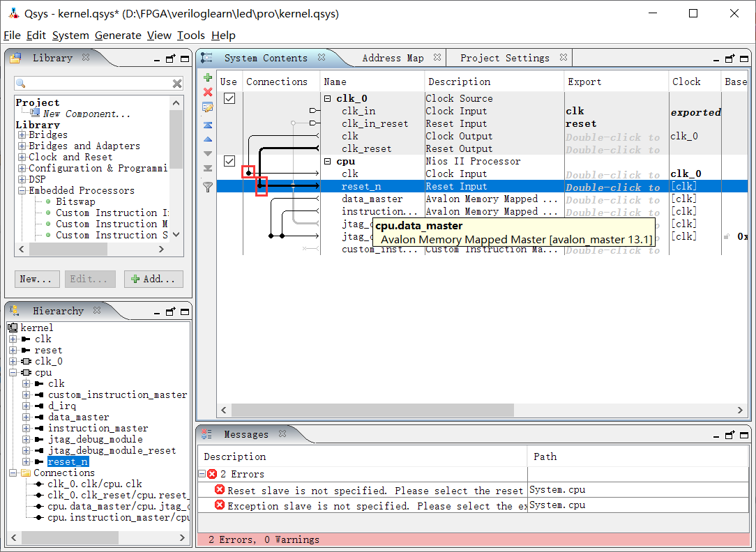
Task: Detach the Hierarchy panel window icon
Action: tap(170, 311)
